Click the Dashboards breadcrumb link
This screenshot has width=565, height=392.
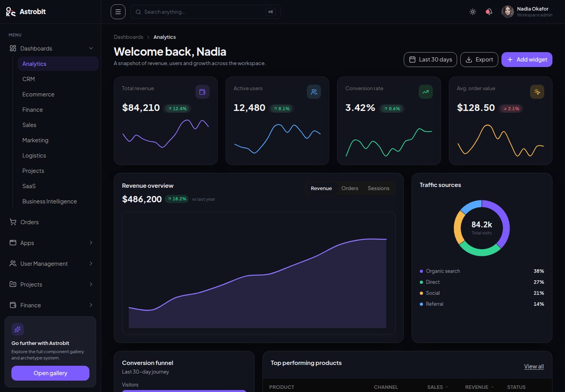128,37
